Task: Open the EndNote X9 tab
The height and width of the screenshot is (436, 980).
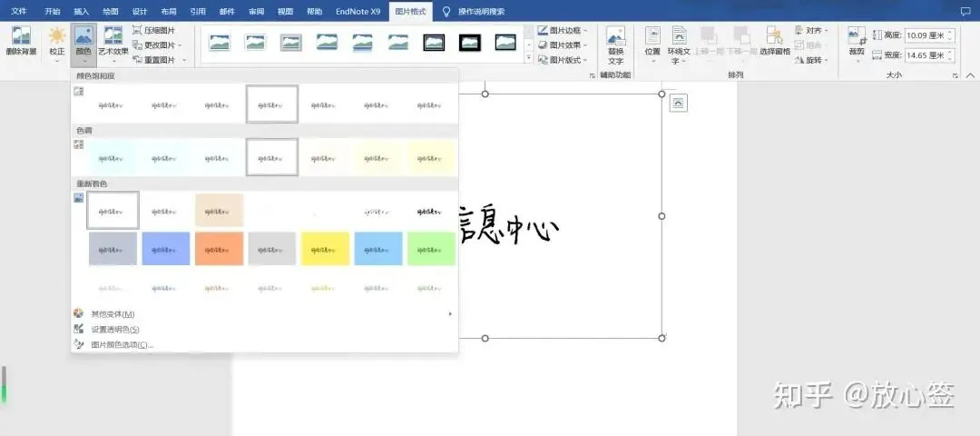Action: [x=358, y=11]
